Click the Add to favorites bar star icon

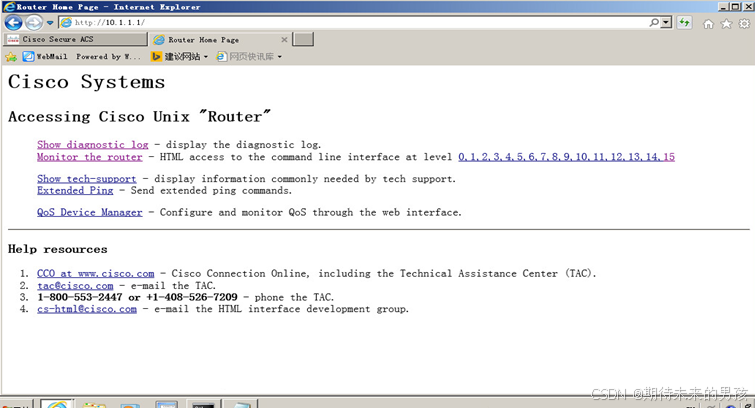point(11,57)
